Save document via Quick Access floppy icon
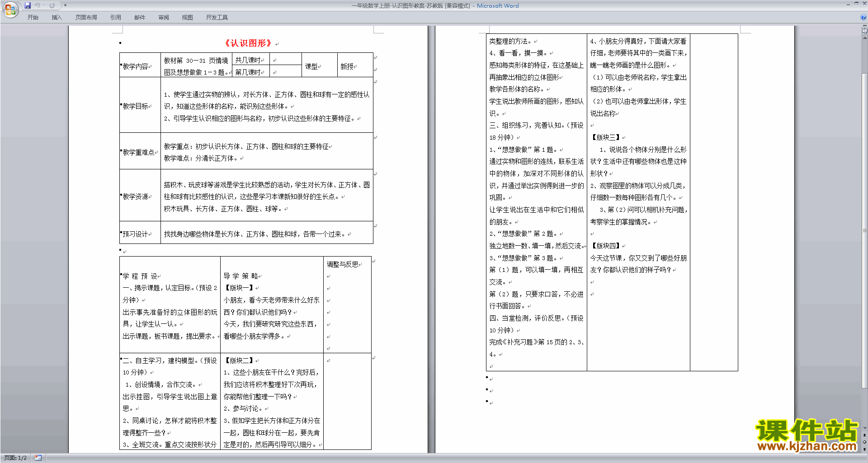Viewport: 868px width, 463px height. 28,5
